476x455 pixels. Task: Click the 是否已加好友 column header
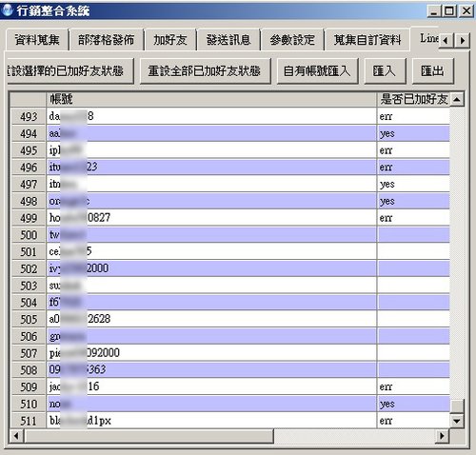[413, 99]
